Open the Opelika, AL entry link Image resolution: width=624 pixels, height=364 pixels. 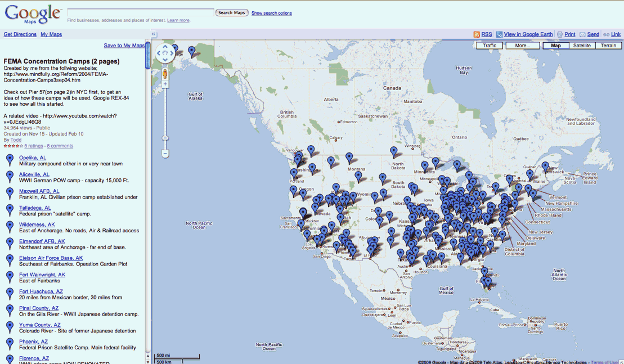[x=33, y=158]
